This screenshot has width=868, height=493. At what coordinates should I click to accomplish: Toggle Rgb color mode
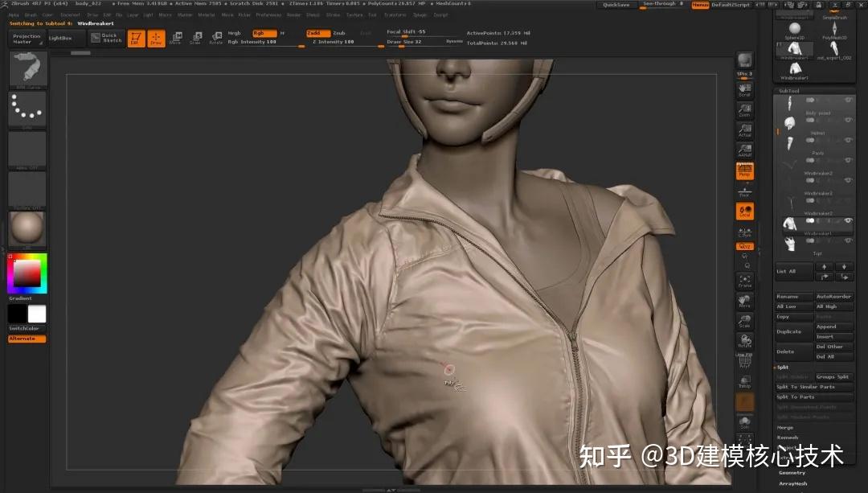(264, 33)
